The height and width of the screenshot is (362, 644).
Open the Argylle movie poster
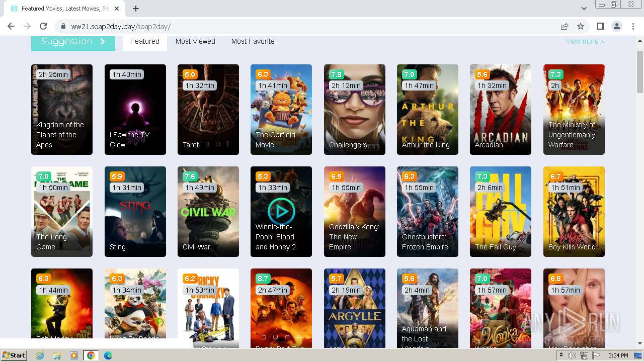click(355, 308)
